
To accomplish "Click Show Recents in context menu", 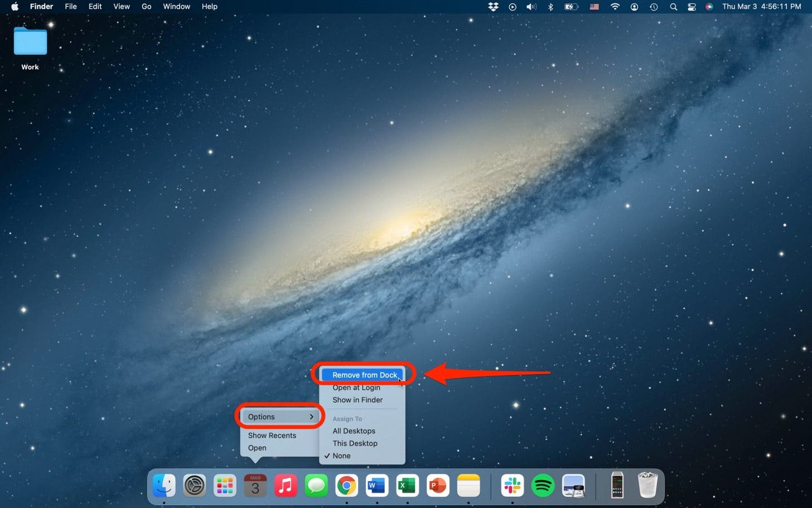I will [272, 435].
